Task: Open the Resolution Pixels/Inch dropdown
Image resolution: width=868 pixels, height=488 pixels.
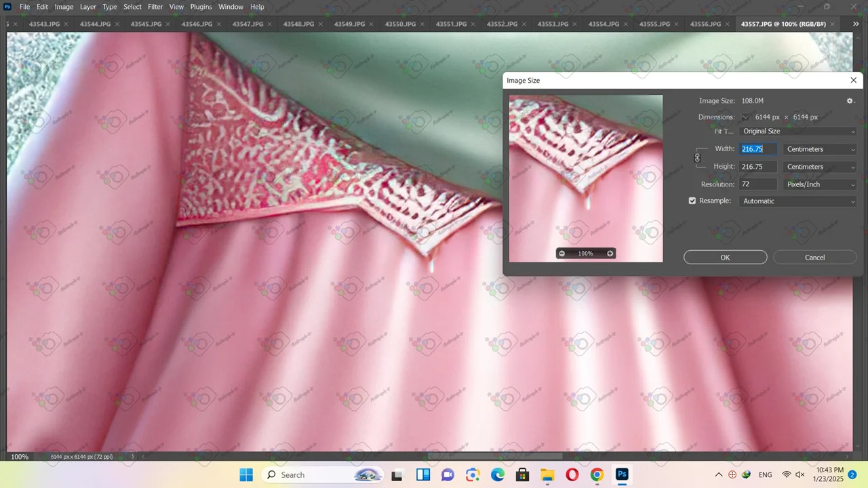Action: coord(820,184)
